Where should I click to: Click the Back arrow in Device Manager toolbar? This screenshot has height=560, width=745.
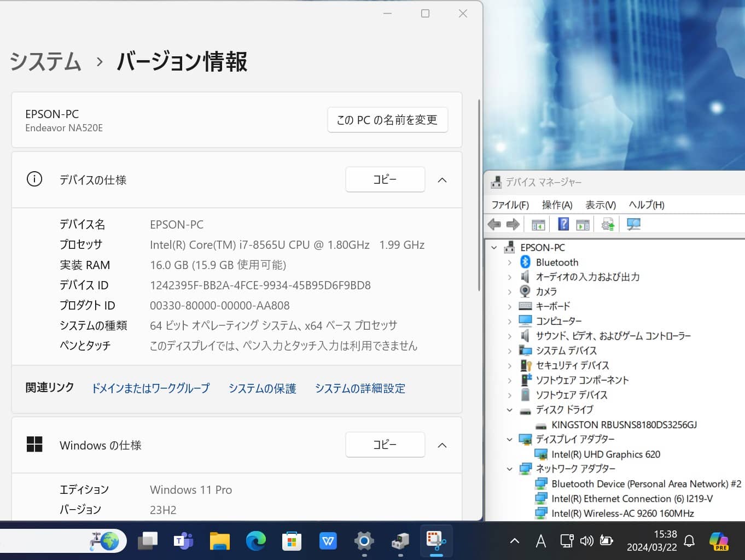coord(494,224)
